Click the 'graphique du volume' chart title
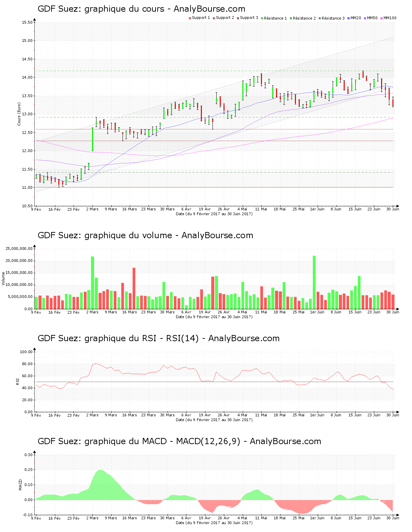 pyautogui.click(x=145, y=235)
